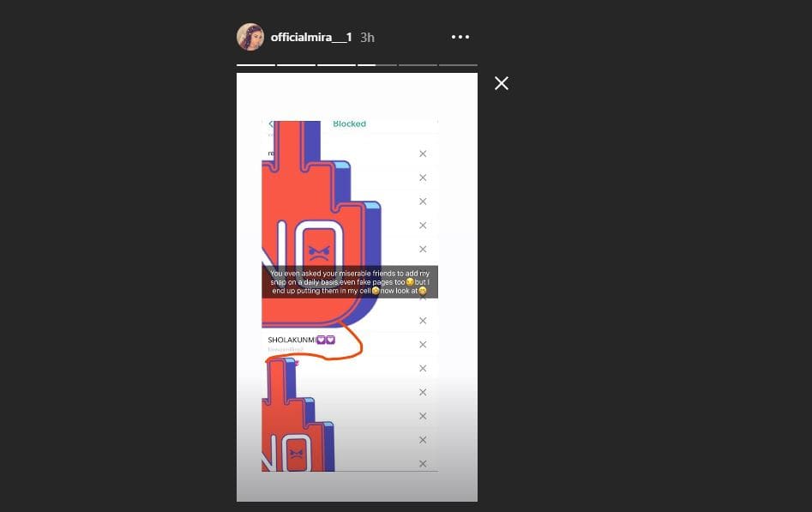812x512 pixels.
Task: Click the Blocked header title
Action: click(350, 123)
